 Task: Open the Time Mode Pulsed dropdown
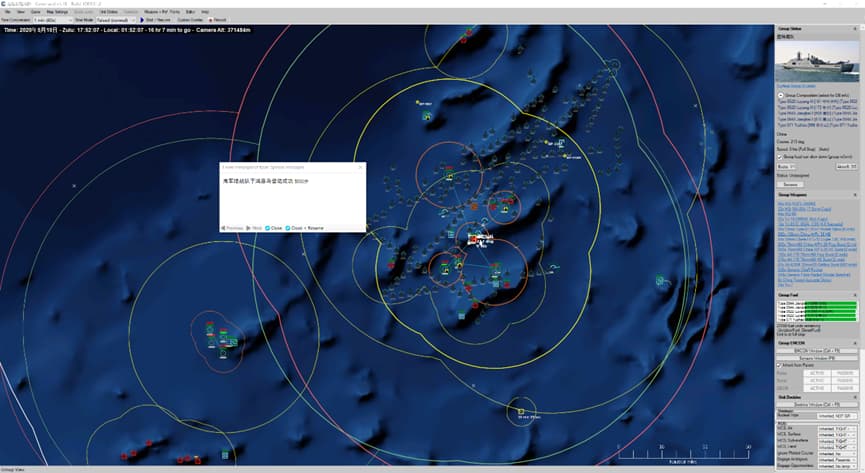click(116, 20)
